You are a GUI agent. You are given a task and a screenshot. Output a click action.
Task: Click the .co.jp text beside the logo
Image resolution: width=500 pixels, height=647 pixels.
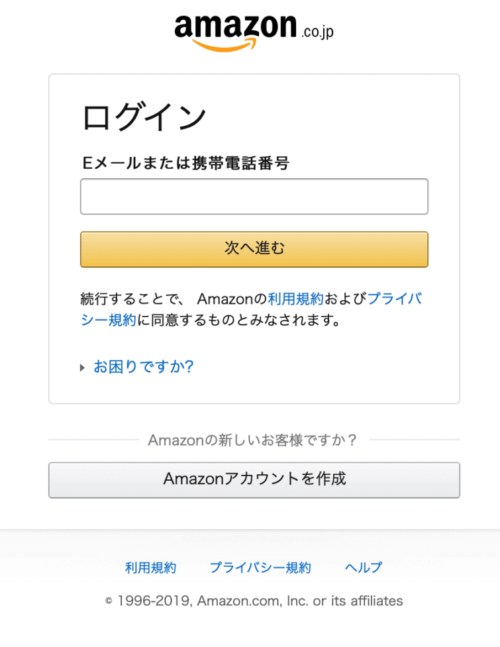coord(317,32)
